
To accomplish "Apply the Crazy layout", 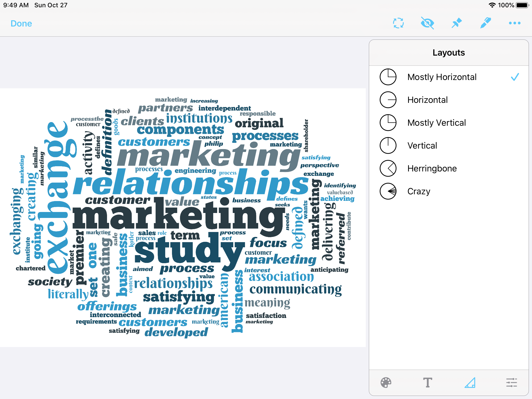I will coord(419,191).
